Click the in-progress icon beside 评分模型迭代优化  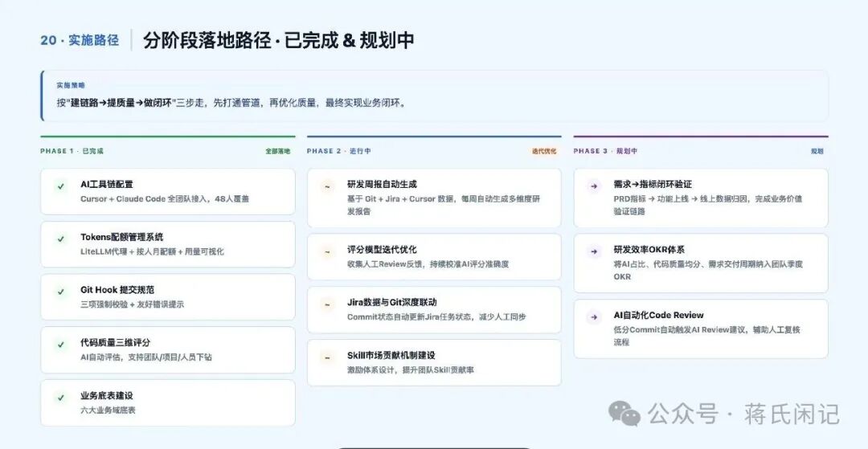[x=327, y=252]
